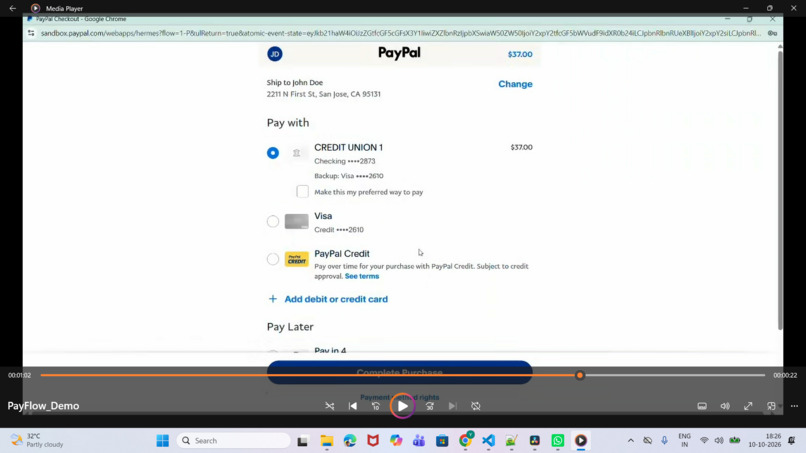Click Add debit or credit card
This screenshot has width=806, height=453.
pyautogui.click(x=336, y=299)
